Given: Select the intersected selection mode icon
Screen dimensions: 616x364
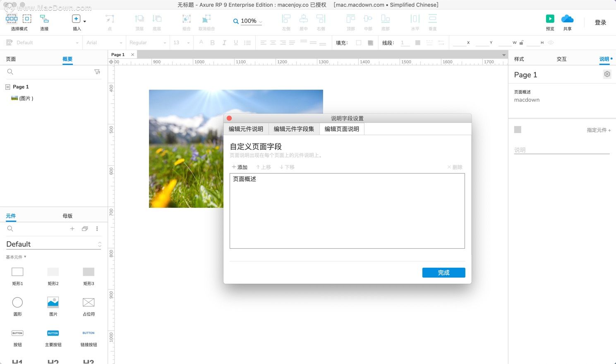Looking at the screenshot, I should (x=12, y=19).
